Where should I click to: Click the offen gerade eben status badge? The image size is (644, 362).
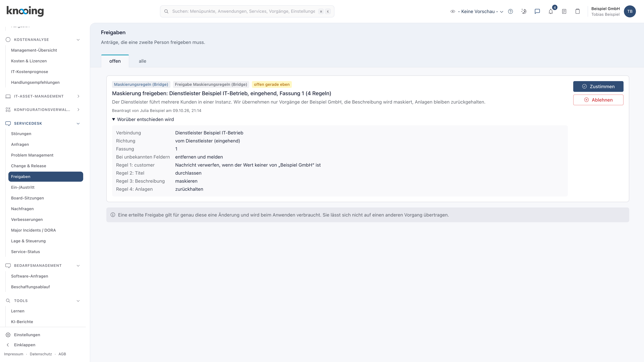[272, 84]
